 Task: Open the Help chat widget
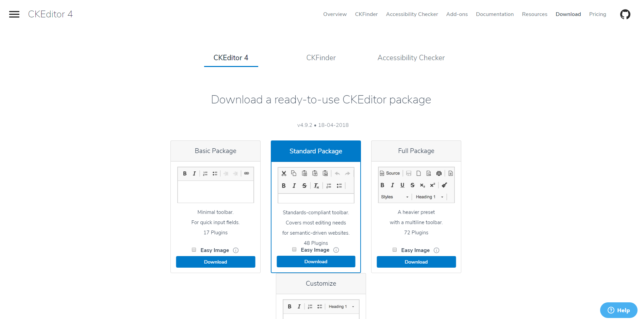pos(618,310)
